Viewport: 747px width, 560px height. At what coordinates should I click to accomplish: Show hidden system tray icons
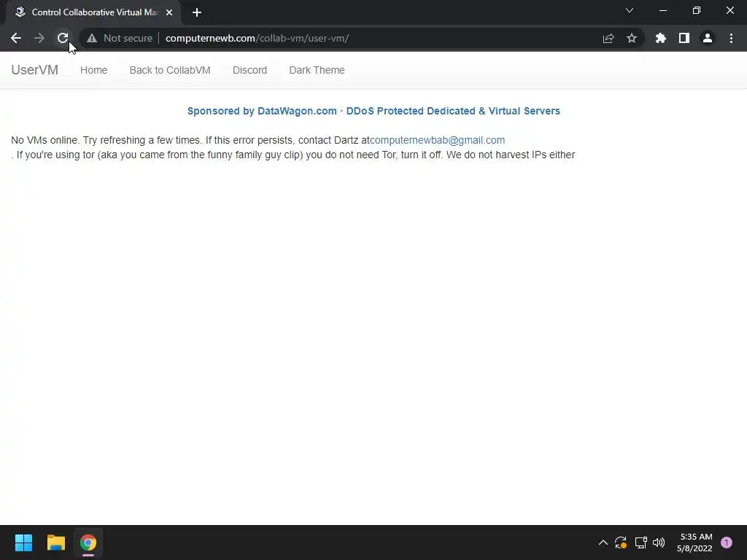coord(603,542)
